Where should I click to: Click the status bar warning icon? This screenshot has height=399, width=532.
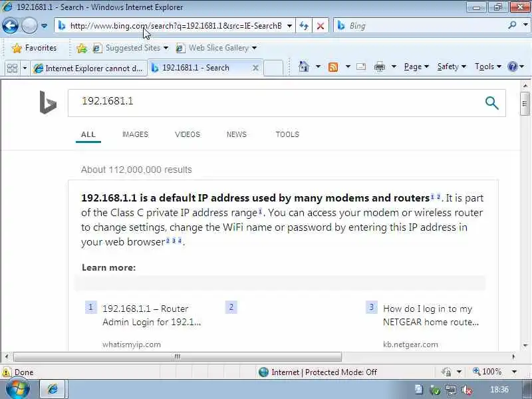coord(6,372)
